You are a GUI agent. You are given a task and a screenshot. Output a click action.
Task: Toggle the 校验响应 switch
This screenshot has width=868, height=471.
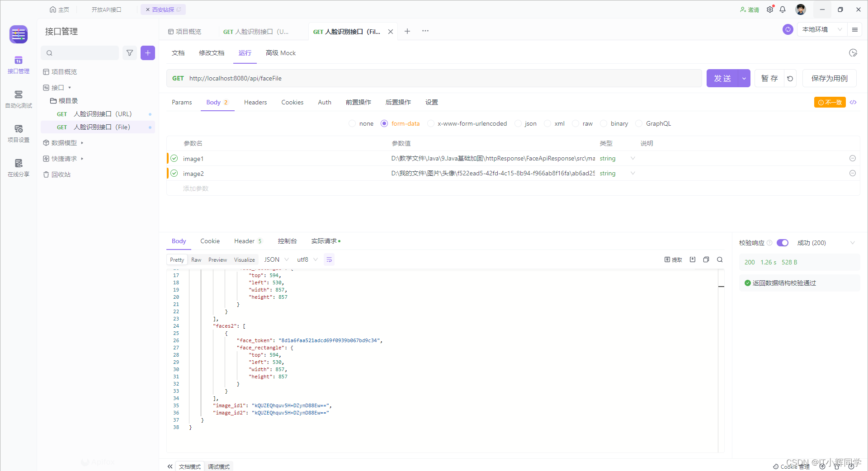(x=783, y=243)
